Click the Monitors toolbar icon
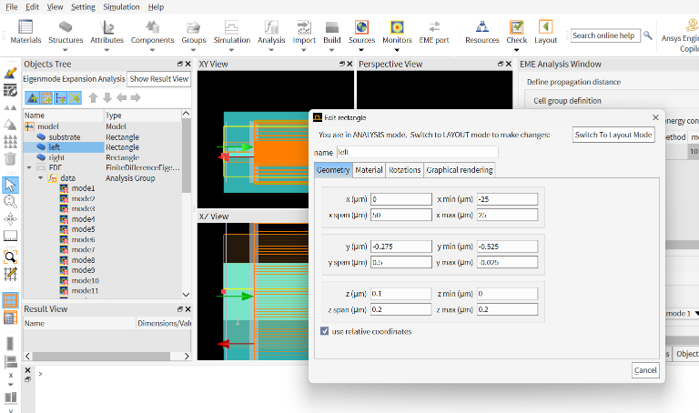699x413 pixels. pyautogui.click(x=397, y=27)
